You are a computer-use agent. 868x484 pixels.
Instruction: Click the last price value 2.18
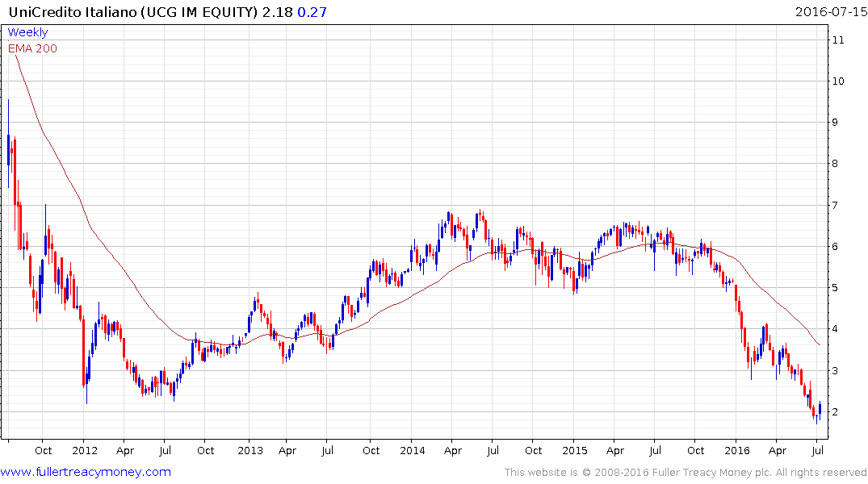pyautogui.click(x=277, y=11)
